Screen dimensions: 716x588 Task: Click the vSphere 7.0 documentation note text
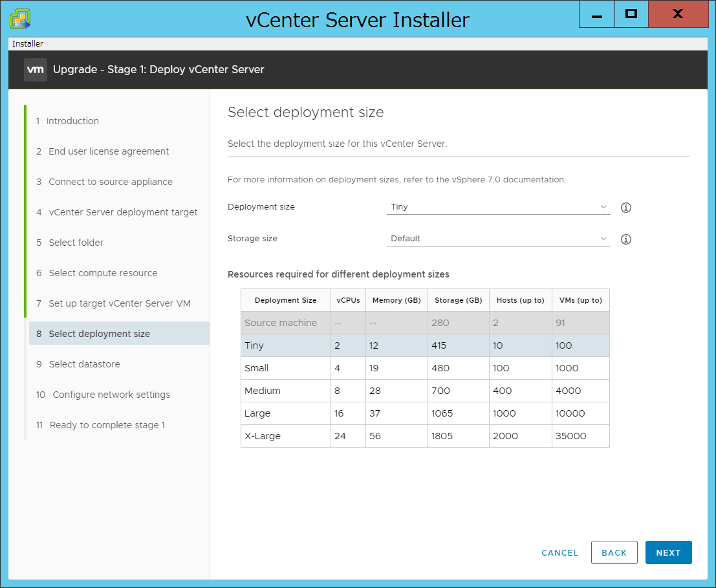[396, 179]
